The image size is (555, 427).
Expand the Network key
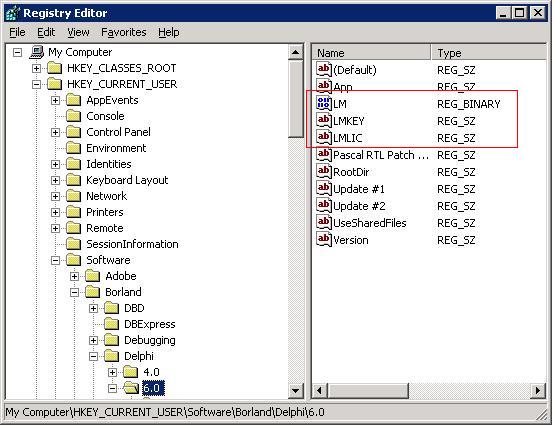pos(55,197)
